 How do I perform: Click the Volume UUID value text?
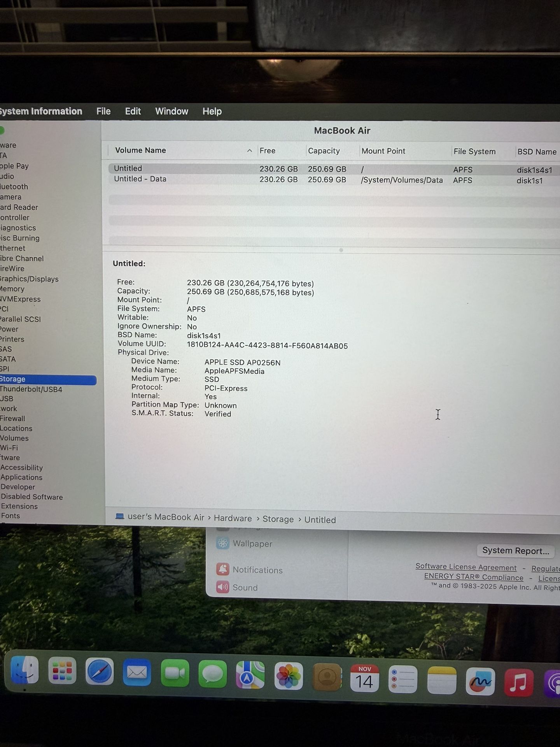click(267, 345)
